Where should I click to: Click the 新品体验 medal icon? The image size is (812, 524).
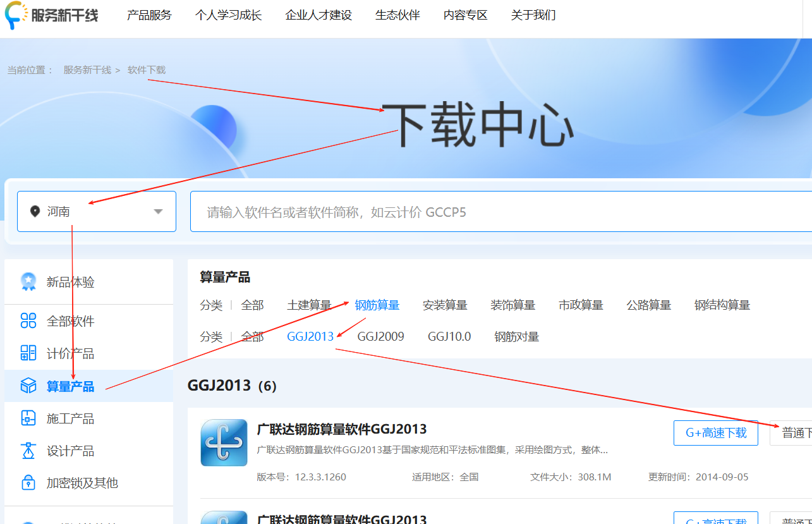[x=28, y=282]
